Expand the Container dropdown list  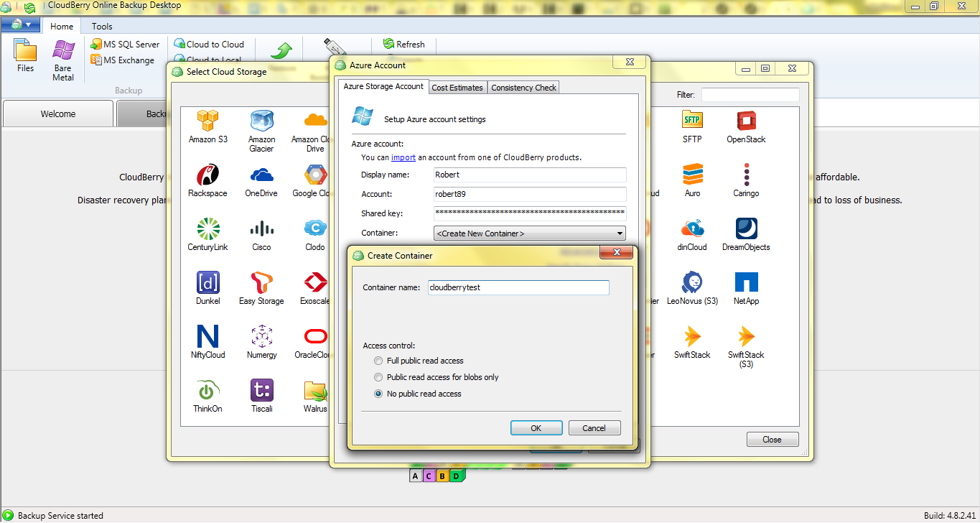[x=620, y=233]
